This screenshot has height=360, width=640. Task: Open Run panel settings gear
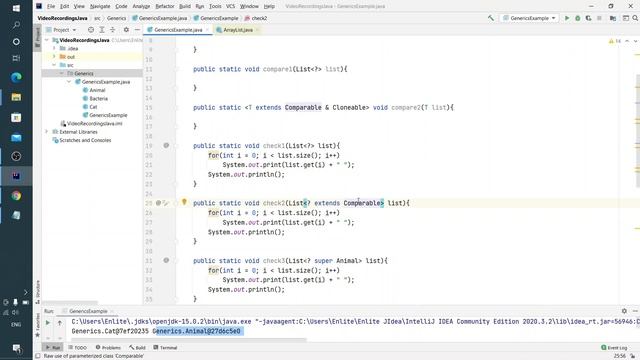[x=624, y=311]
